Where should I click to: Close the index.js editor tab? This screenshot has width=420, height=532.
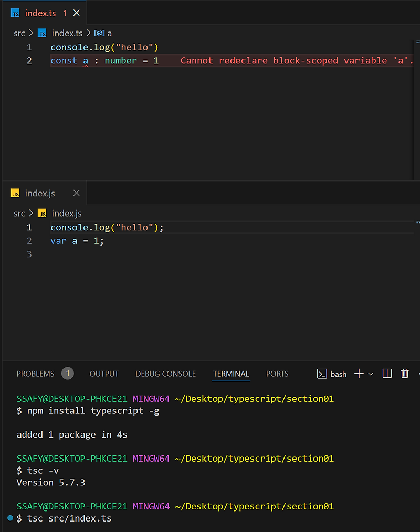click(x=77, y=193)
